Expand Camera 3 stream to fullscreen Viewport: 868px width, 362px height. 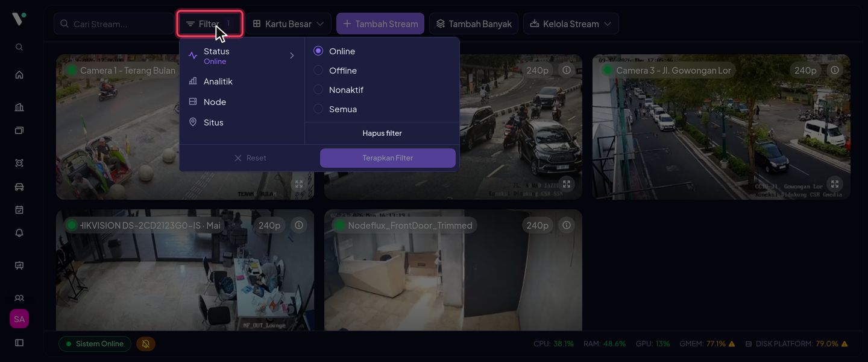pyautogui.click(x=834, y=184)
